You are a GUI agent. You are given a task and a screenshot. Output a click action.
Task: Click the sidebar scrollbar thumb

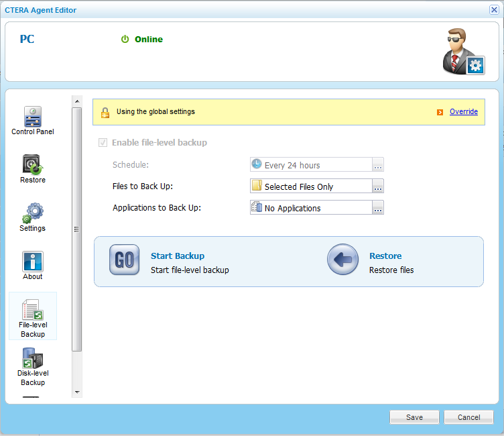pos(77,229)
